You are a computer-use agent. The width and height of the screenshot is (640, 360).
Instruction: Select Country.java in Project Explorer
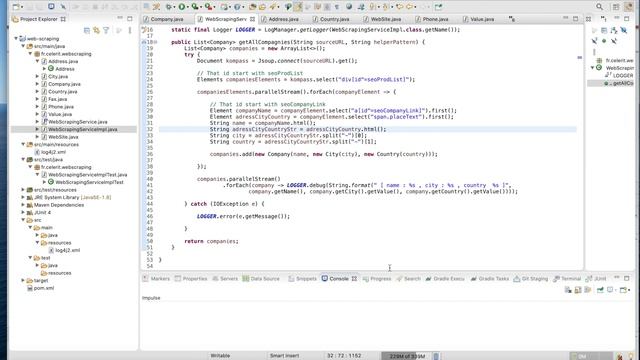(x=62, y=91)
